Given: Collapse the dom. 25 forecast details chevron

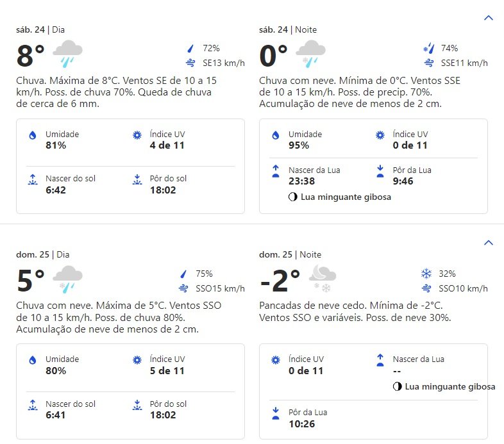Looking at the screenshot, I should 488,243.
